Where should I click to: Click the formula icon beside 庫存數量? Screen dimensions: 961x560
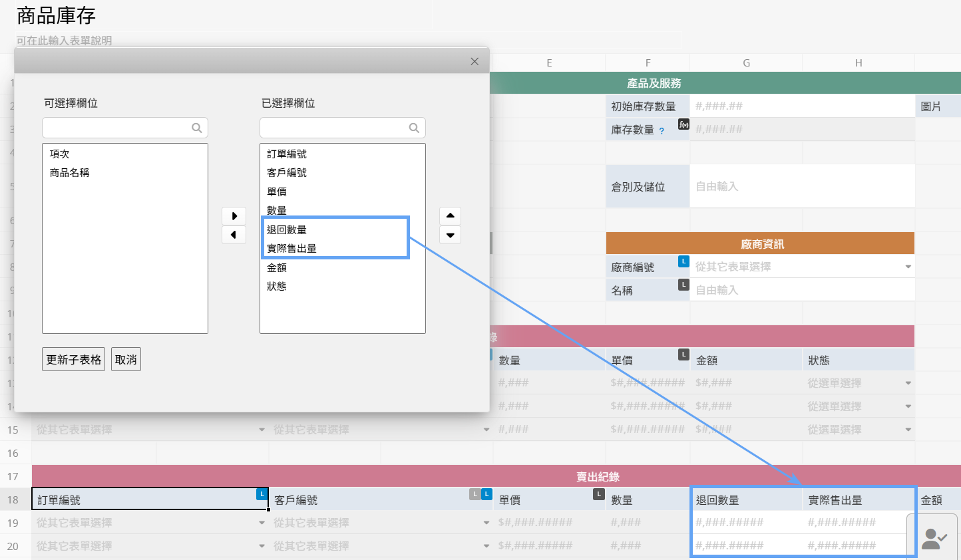click(683, 124)
